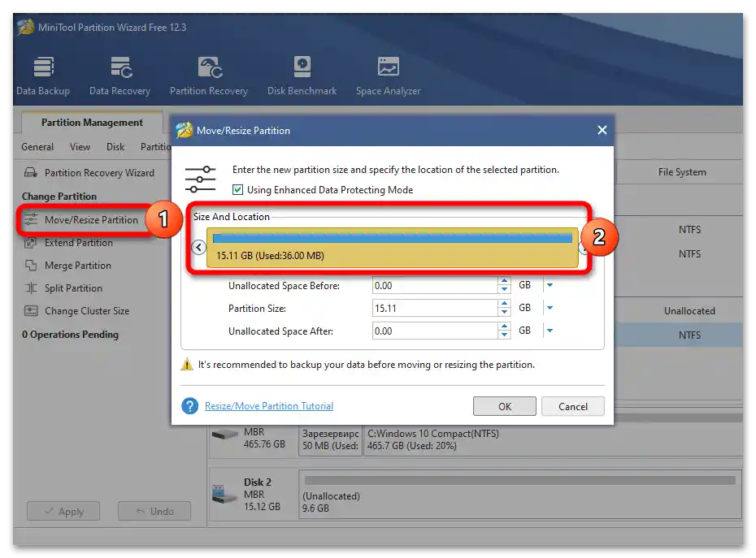Click the Partition Size input field
The width and height of the screenshot is (756, 558).
pos(435,308)
